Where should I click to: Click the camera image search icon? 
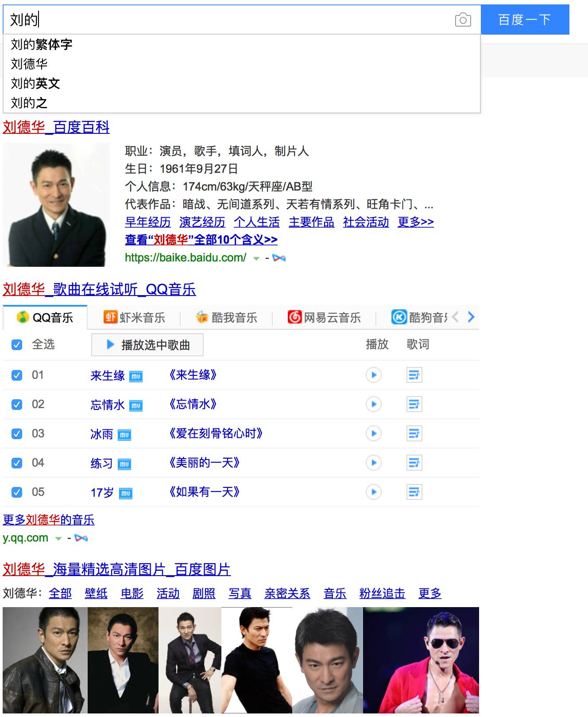click(x=463, y=20)
